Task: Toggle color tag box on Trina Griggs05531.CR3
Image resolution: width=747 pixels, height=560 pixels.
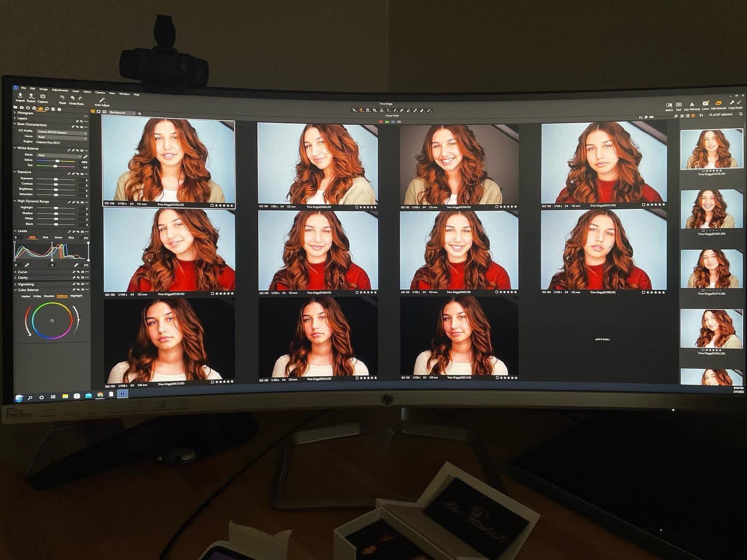Action: [644, 206]
